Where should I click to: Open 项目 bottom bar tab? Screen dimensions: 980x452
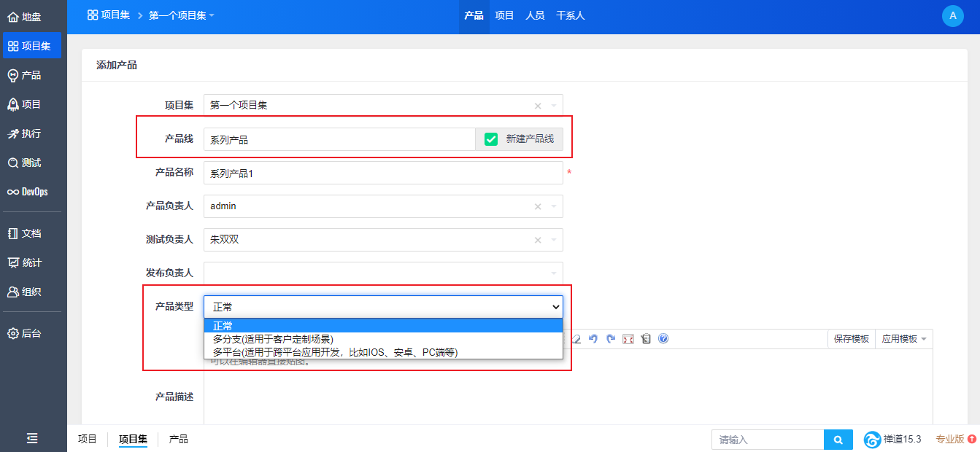(x=88, y=439)
